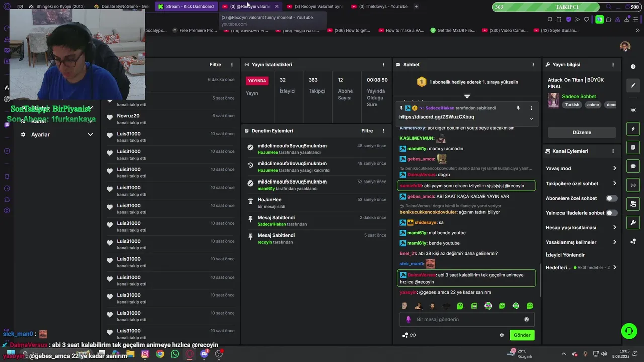The width and height of the screenshot is (644, 362).
Task: Open chat settings gear beside Gönder
Action: (502, 335)
